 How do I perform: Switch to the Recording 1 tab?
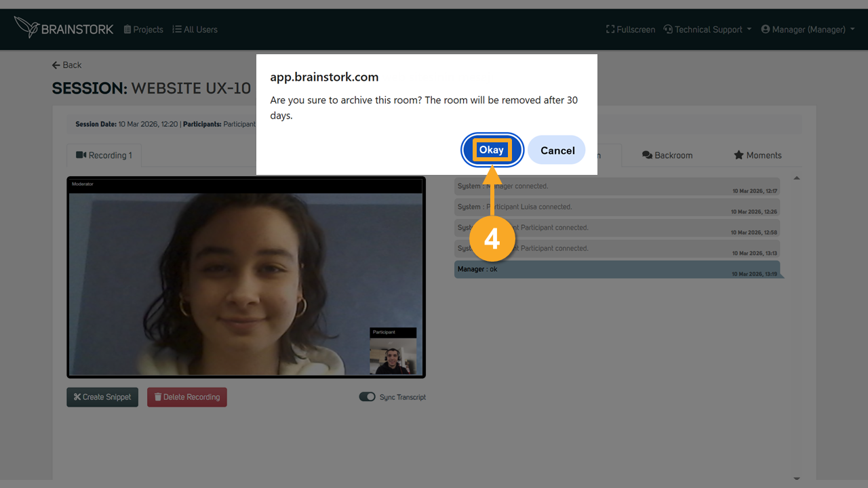click(x=104, y=155)
